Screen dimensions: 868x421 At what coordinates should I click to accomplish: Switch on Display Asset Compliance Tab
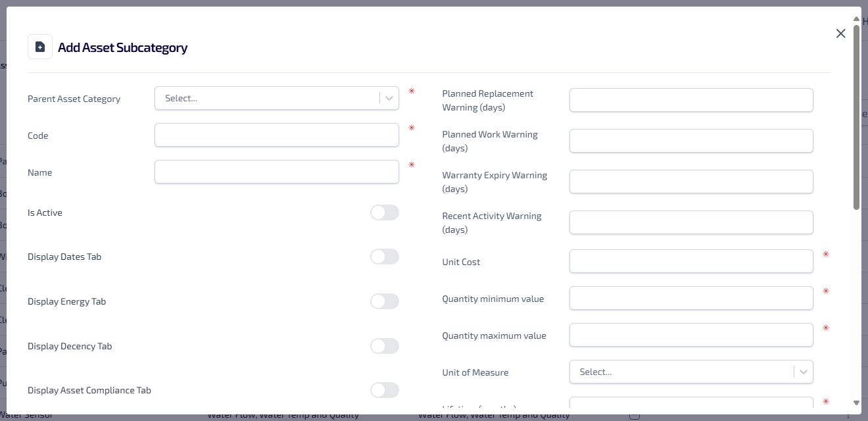(384, 390)
